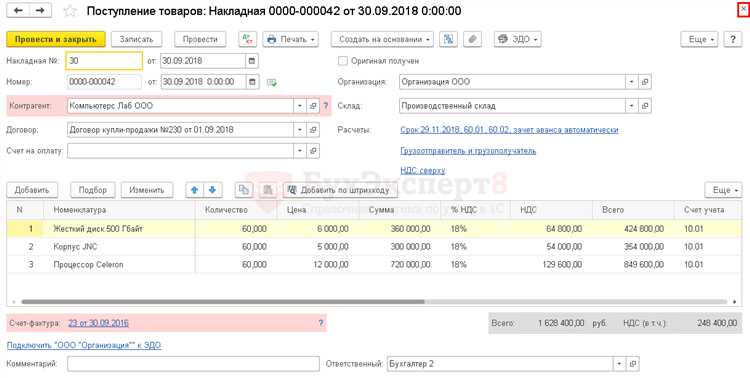
Task: Click the icon left of Добавить по штрихкоду
Action: pyautogui.click(x=268, y=190)
